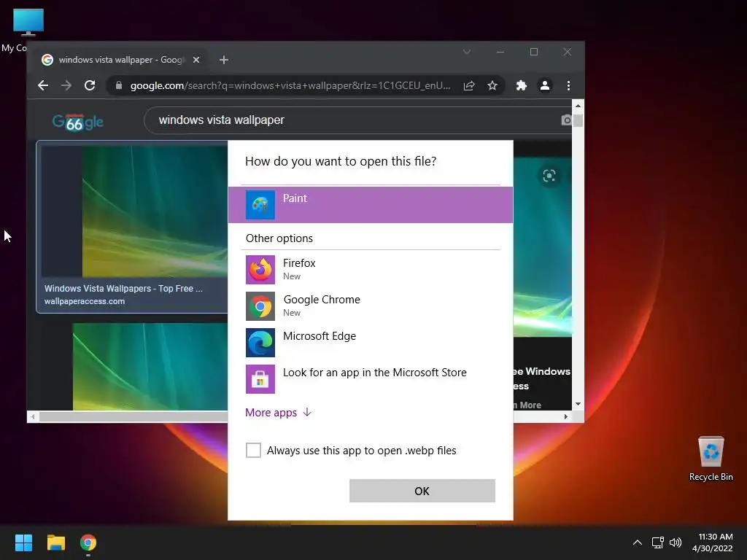747x560 pixels.
Task: Close the windows vista wallpaper tab
Action: click(196, 60)
